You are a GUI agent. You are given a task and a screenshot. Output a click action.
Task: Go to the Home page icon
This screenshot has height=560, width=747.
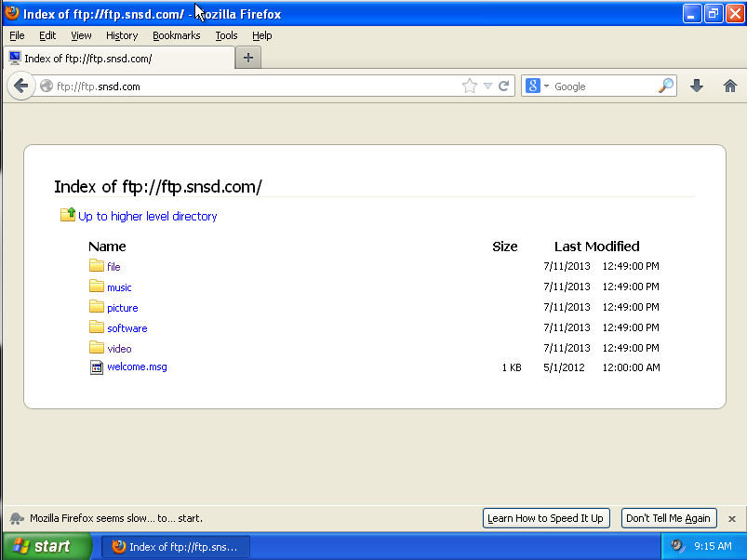pyautogui.click(x=730, y=87)
